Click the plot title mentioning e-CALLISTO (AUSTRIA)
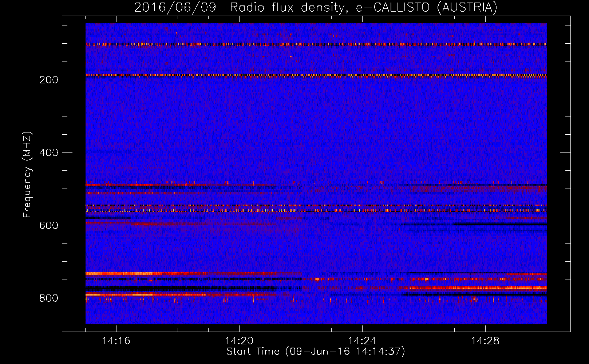 (x=316, y=7)
